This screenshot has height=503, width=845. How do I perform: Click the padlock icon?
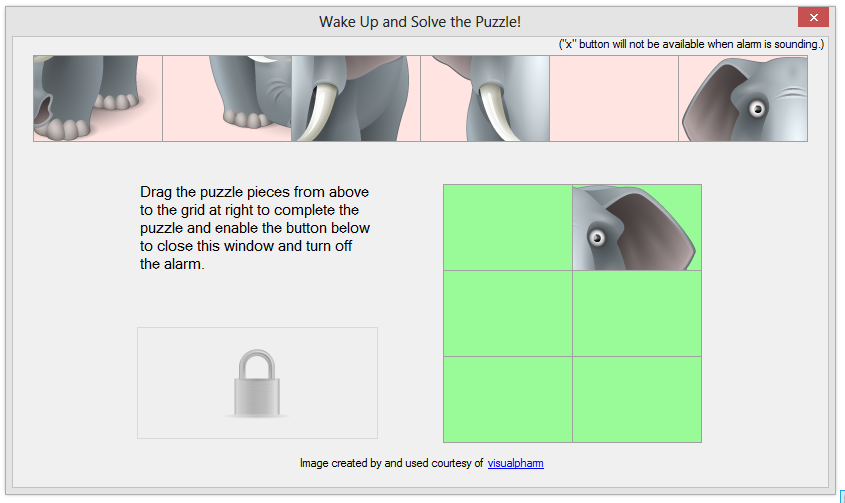click(x=258, y=382)
